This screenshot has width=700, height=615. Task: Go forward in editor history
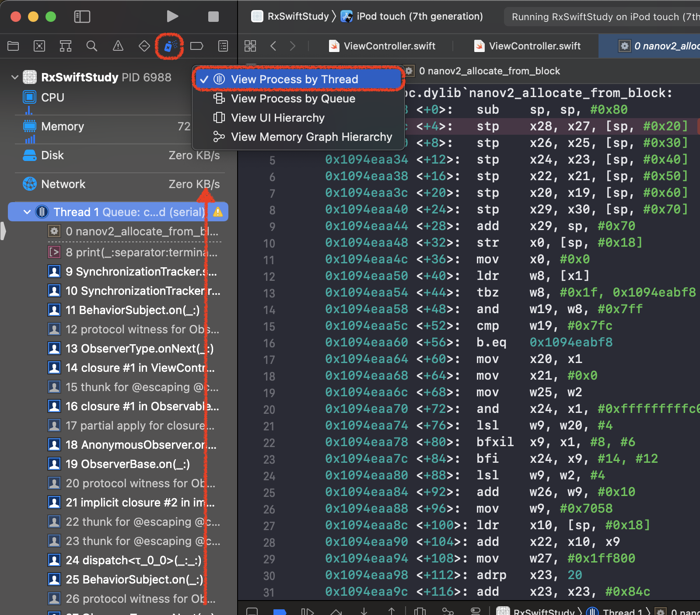tap(293, 46)
